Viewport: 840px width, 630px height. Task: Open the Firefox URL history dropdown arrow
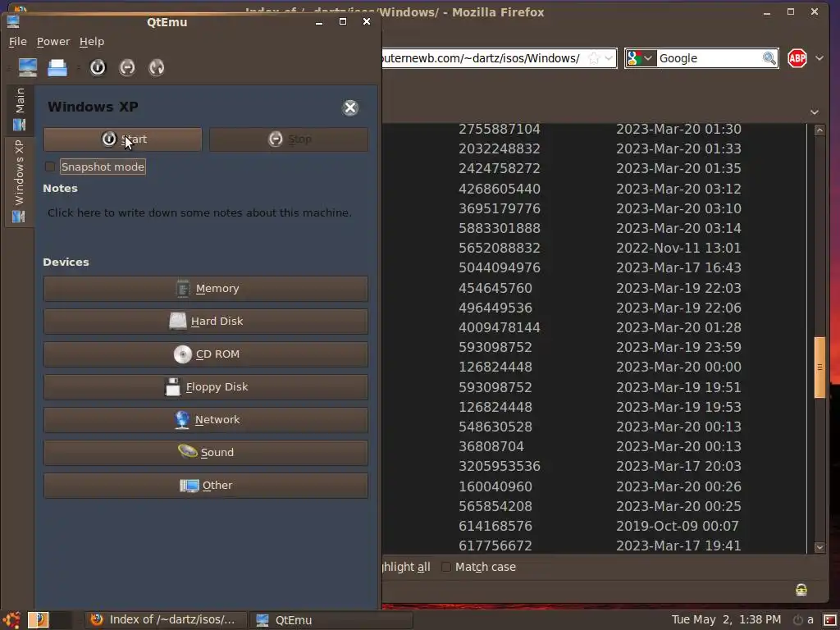pyautogui.click(x=609, y=58)
